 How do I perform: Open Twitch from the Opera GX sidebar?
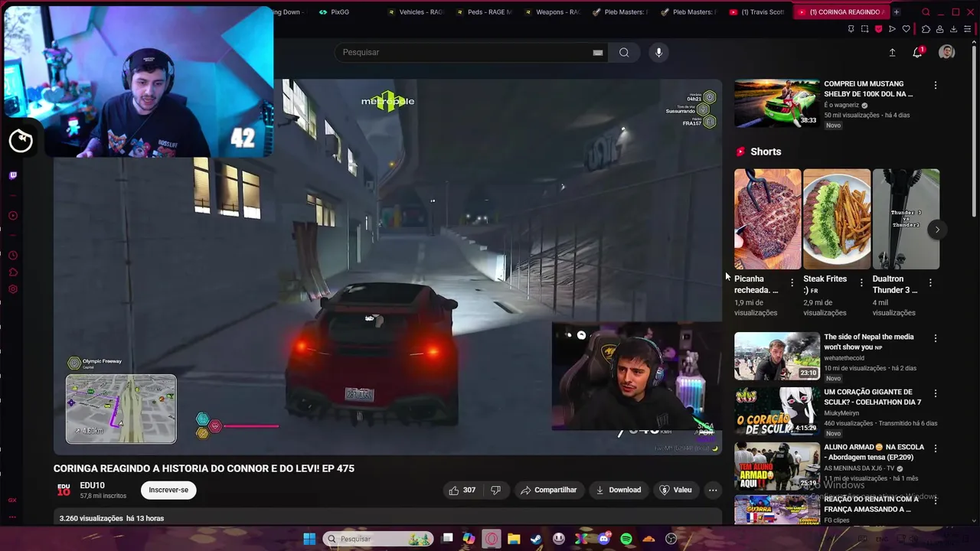pos(13,175)
